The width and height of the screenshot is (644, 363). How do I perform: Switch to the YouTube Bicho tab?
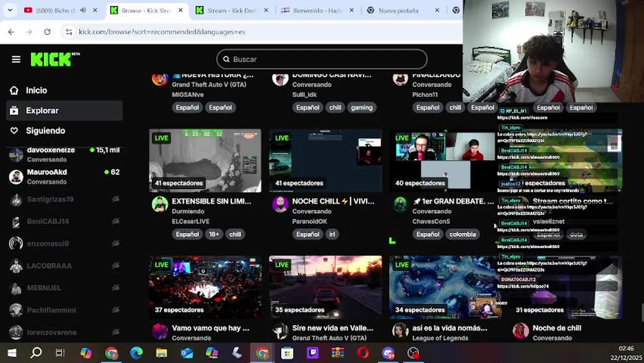(55, 10)
